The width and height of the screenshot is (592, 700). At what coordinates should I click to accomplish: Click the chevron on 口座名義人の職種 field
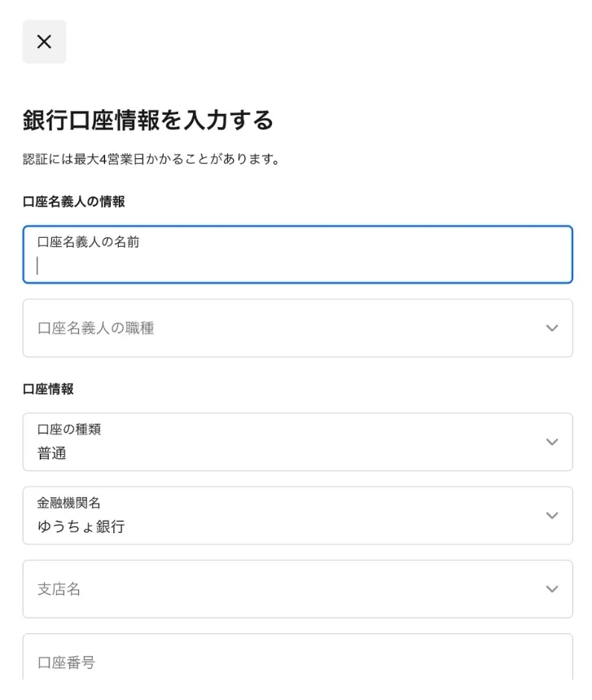click(x=552, y=328)
